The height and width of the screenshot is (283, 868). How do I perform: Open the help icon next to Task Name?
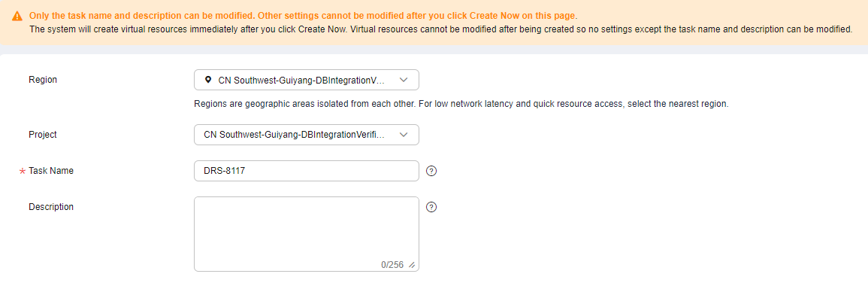tap(432, 171)
